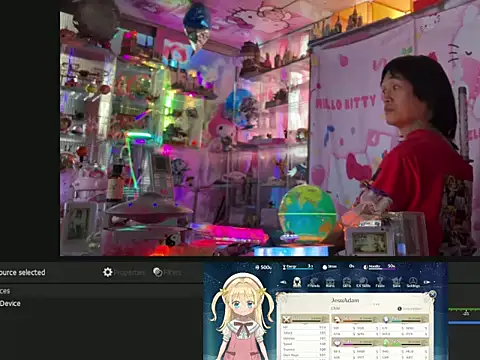
Task: Click the crossed swords stat header icon
Action: (x=286, y=320)
